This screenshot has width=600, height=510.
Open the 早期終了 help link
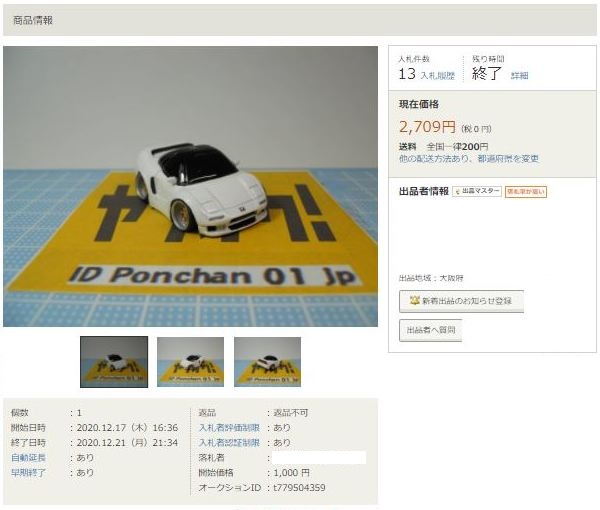28,473
